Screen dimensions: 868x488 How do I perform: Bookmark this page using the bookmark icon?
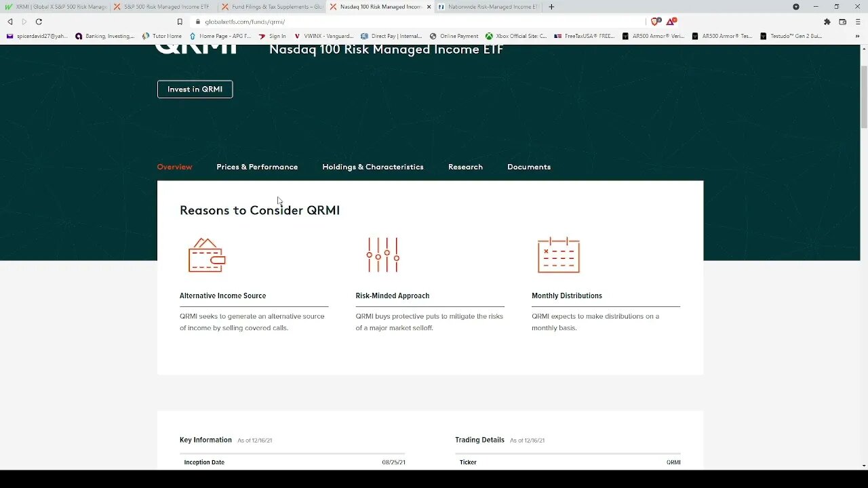(180, 22)
